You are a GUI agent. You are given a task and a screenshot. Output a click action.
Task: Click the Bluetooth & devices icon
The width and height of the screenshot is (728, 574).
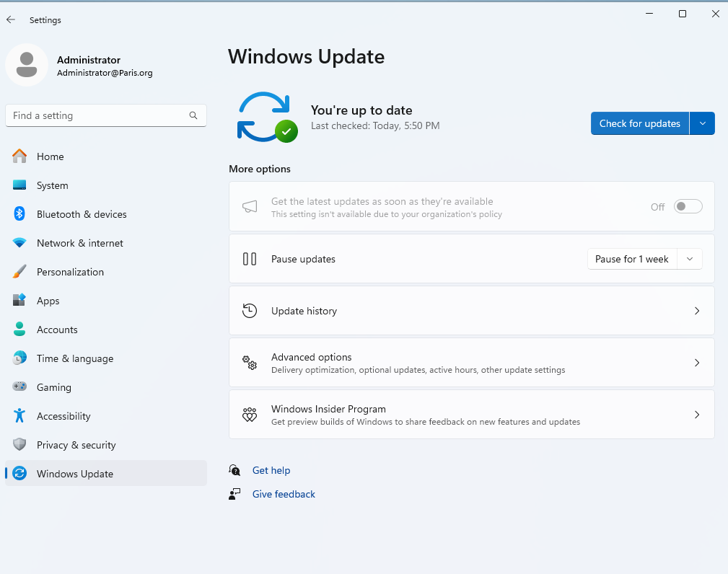[x=19, y=214]
